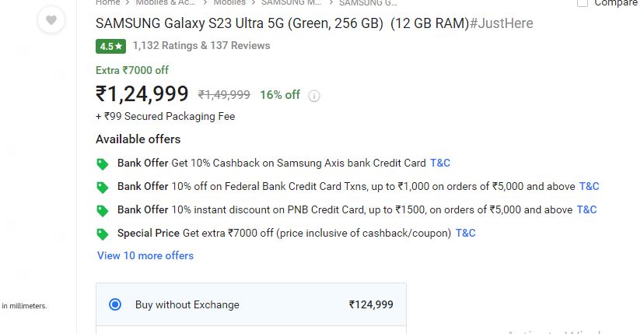Click the price info icon beside 16% off
The width and height of the screenshot is (644, 334).
point(313,96)
